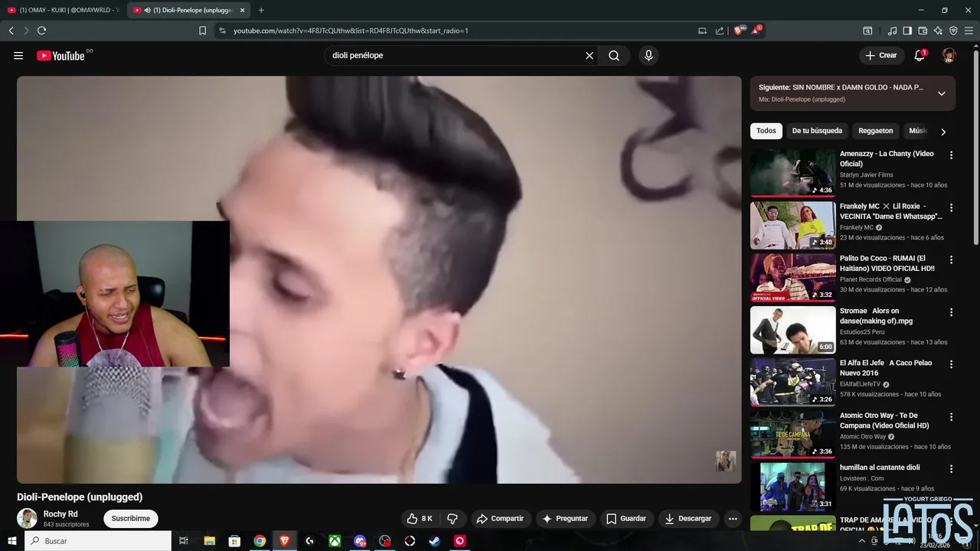Go back with the browser back arrow
Viewport: 980px width, 551px height.
point(11,31)
